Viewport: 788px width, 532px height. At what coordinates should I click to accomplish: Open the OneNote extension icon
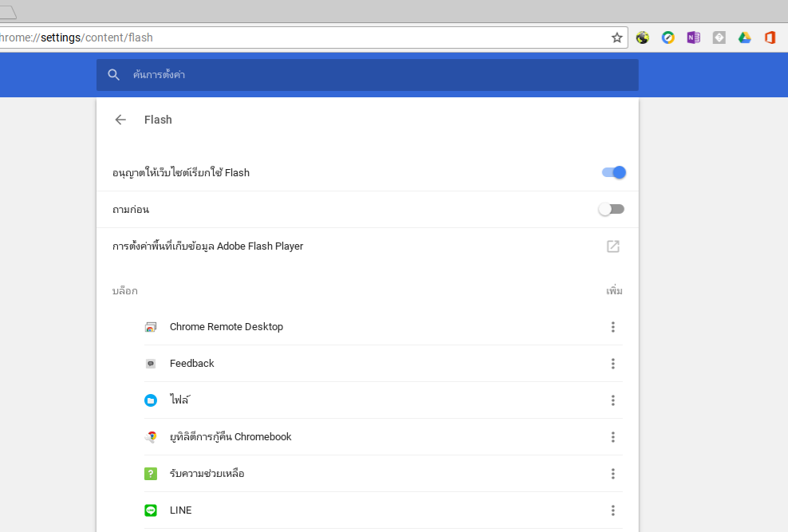[x=693, y=37]
